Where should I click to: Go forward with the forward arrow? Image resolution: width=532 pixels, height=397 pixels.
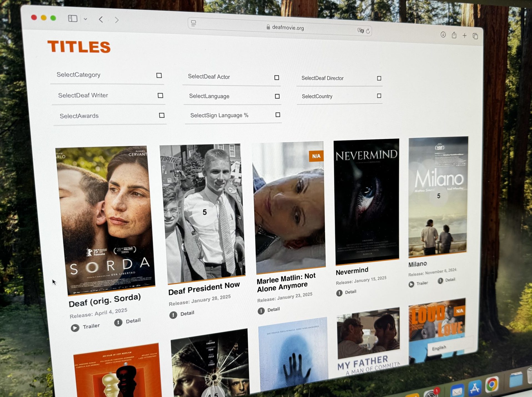pos(117,20)
